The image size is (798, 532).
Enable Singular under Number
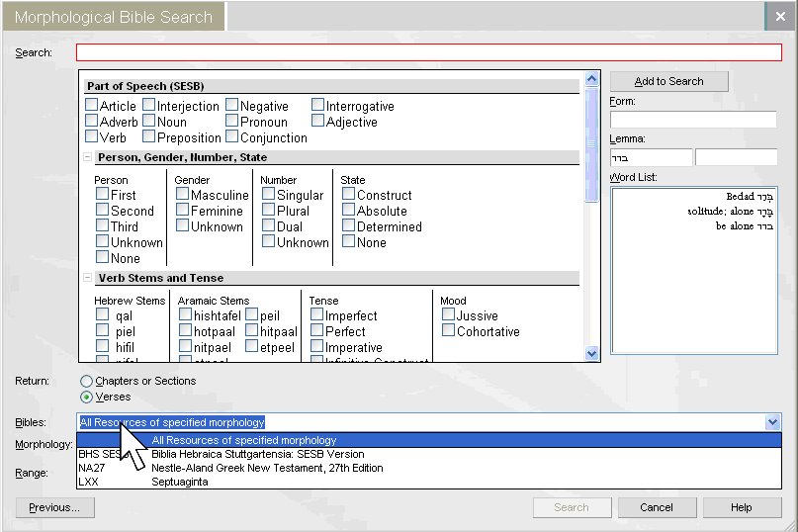(269, 194)
